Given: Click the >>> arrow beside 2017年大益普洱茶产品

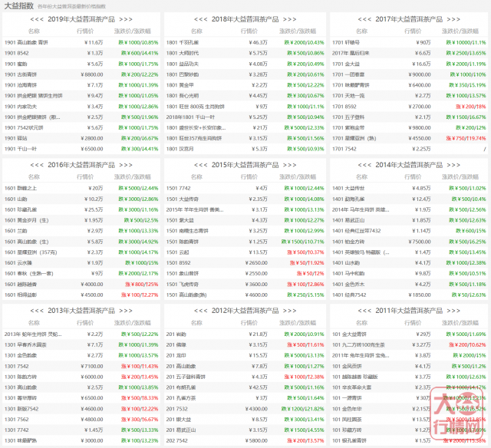Looking at the screenshot, I should (x=453, y=19).
